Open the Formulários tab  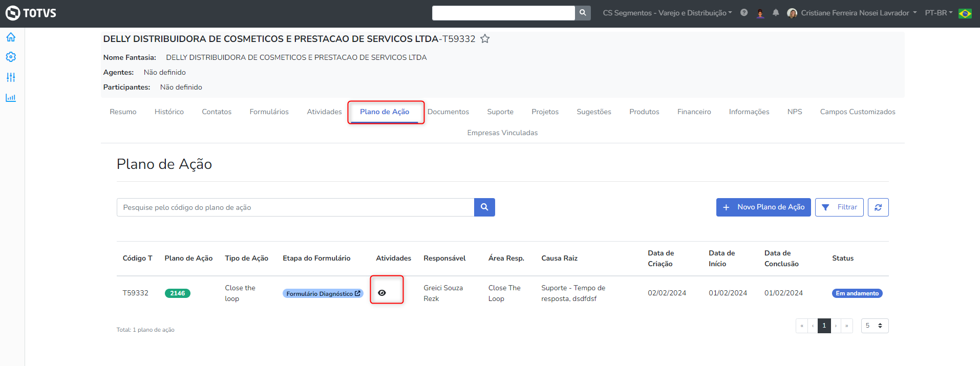click(269, 112)
